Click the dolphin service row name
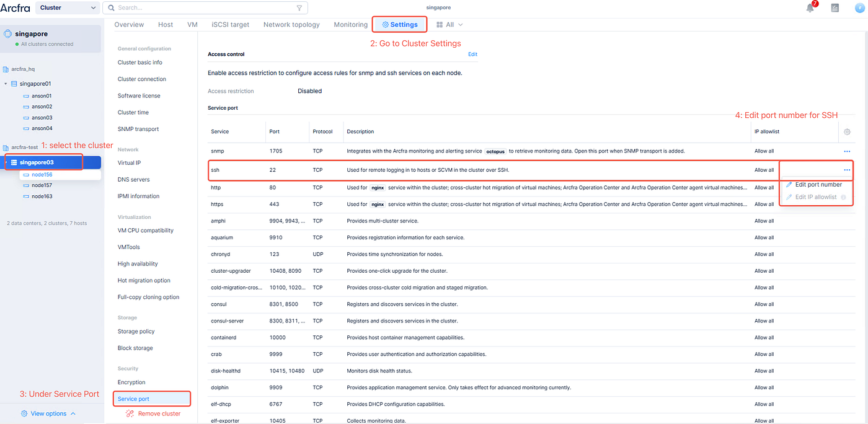 [220, 387]
